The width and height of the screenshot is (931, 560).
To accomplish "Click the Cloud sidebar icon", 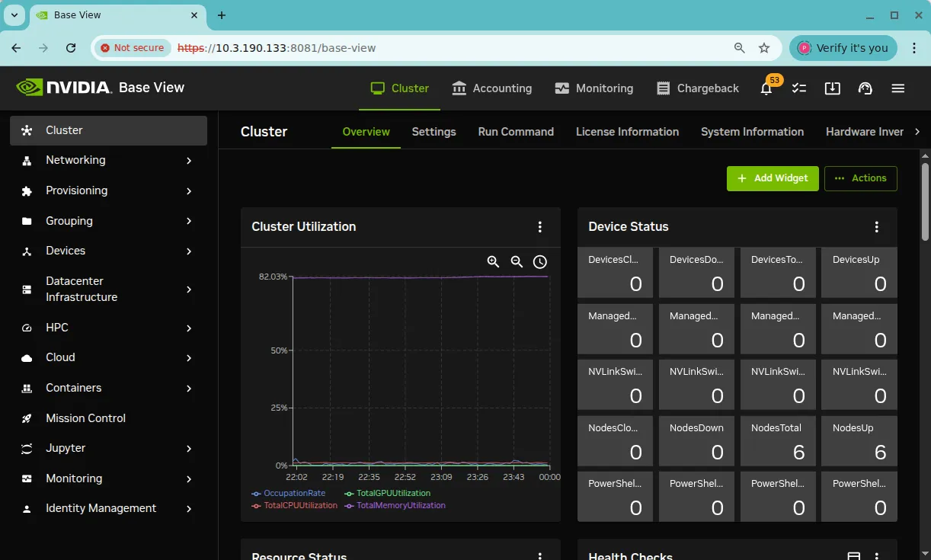I will (x=27, y=358).
